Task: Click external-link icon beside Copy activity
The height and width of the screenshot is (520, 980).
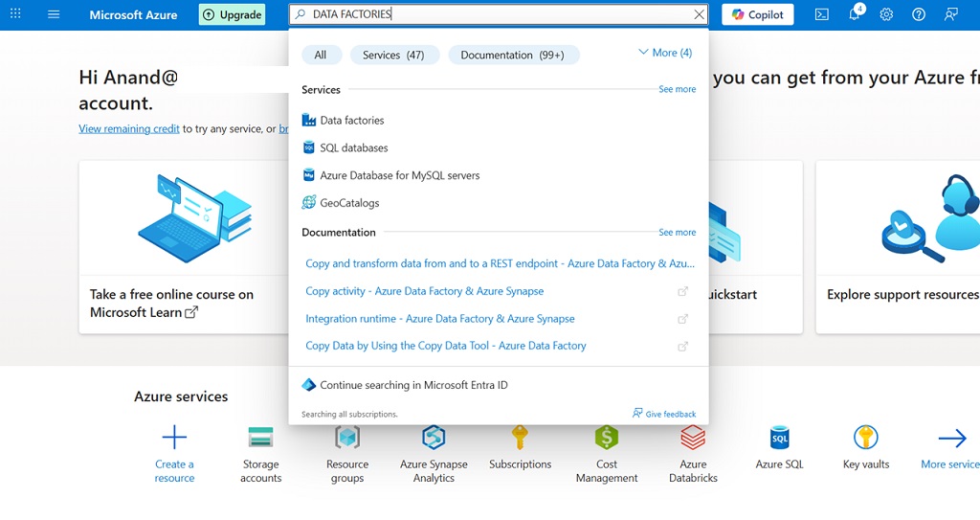Action: pos(683,291)
